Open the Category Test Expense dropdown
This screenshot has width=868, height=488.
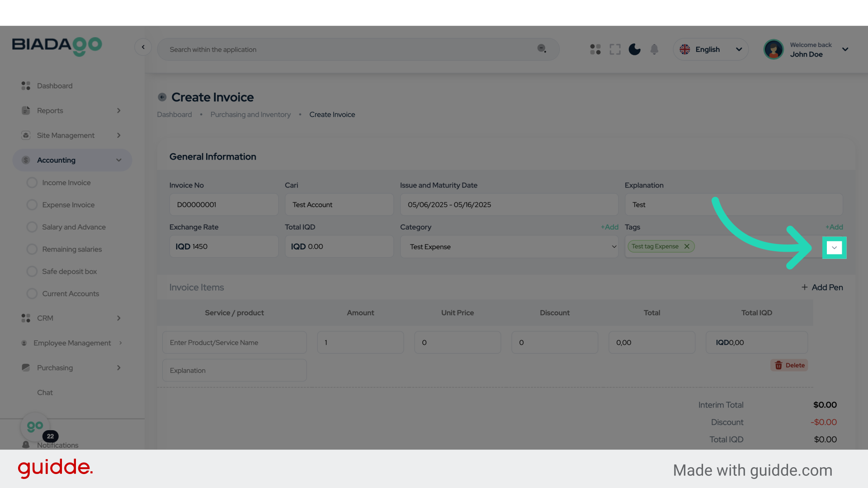[509, 247]
